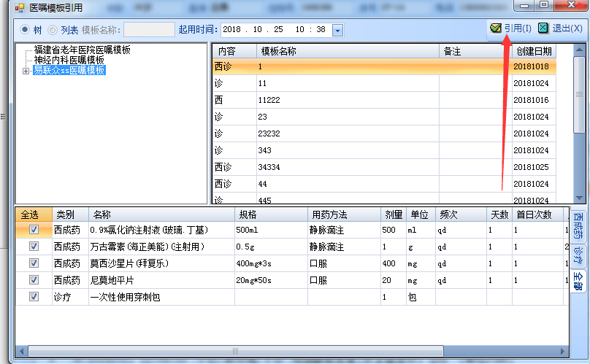Select template row named 23

tap(384, 117)
